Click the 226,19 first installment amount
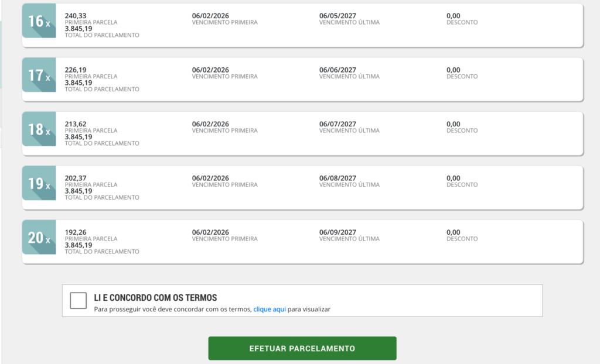The width and height of the screenshot is (600, 364). (x=76, y=70)
